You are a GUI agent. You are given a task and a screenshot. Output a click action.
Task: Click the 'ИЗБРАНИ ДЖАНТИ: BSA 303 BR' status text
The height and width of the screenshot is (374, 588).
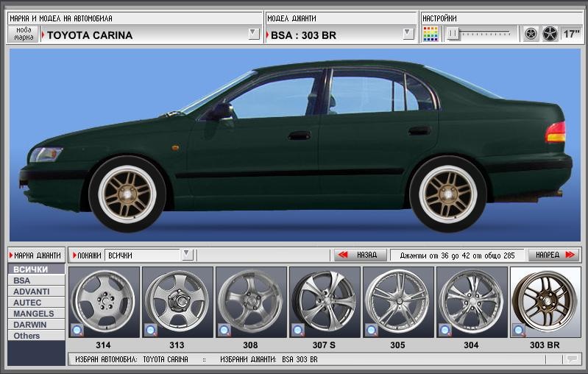(x=269, y=359)
